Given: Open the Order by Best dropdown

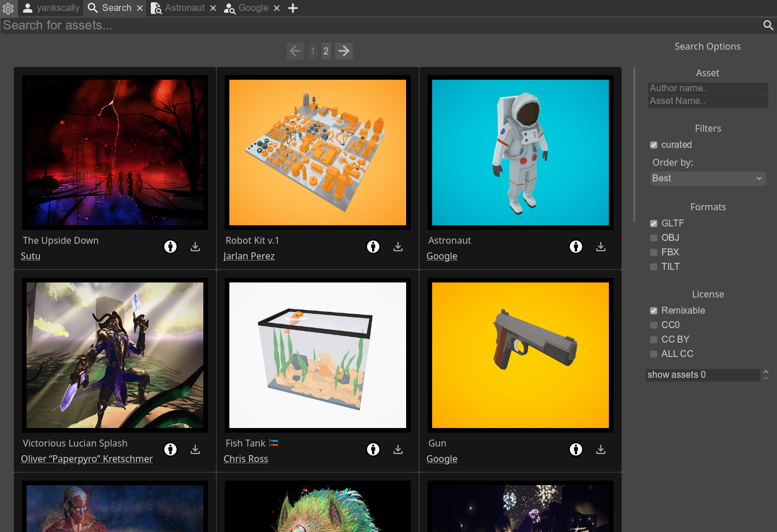Looking at the screenshot, I should click(708, 178).
